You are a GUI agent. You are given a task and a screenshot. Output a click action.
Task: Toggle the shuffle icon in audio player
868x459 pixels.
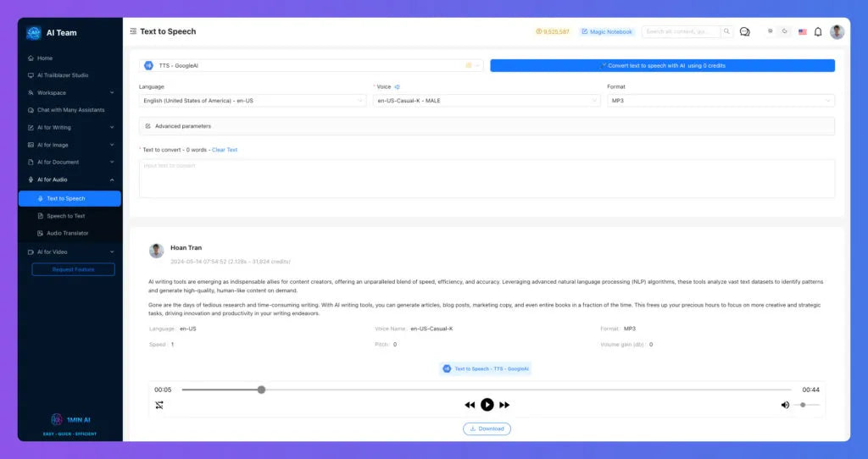click(x=159, y=406)
